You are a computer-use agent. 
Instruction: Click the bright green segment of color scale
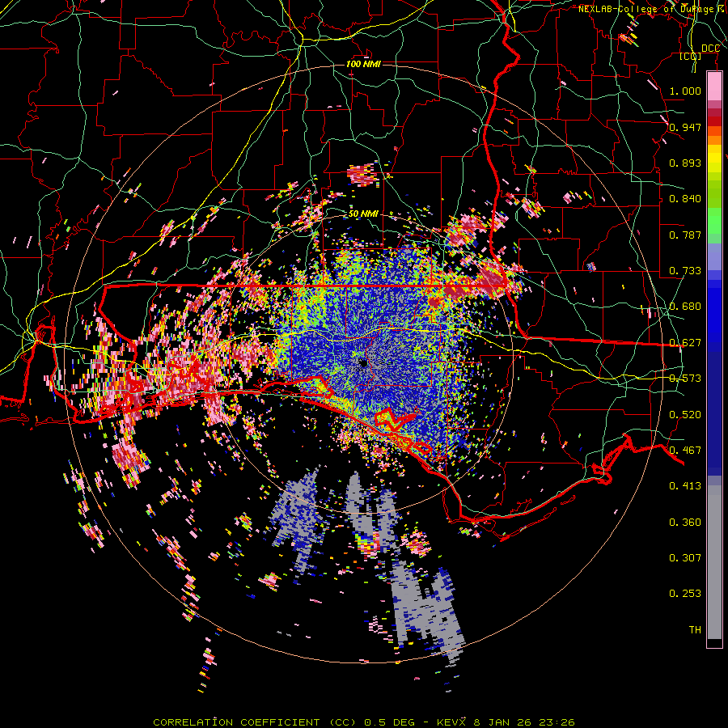(714, 221)
